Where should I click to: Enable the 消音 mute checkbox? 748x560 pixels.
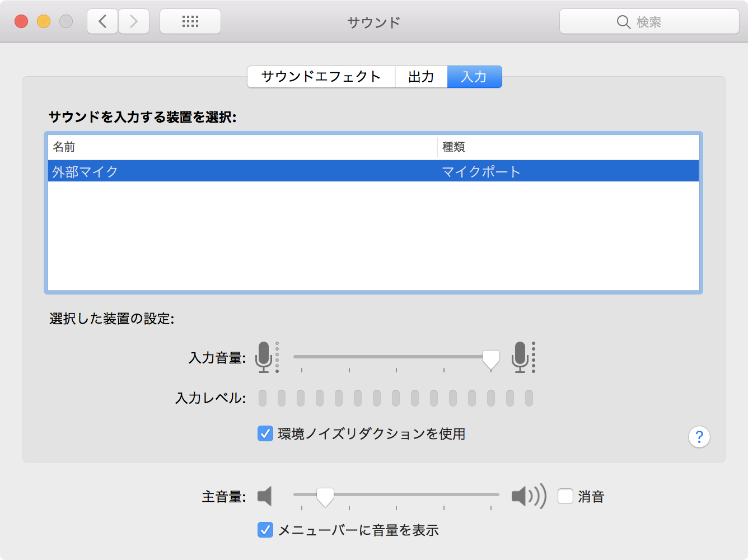click(565, 496)
